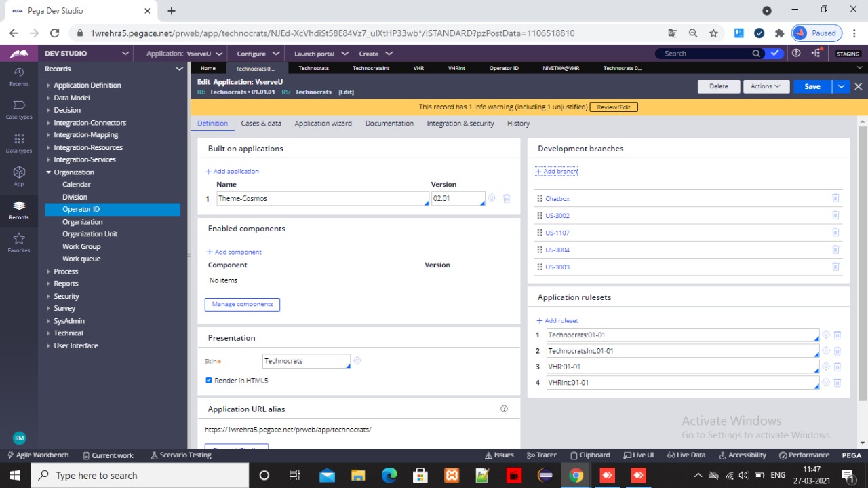Open the Actions dropdown button
This screenshot has height=488, width=868.
(766, 86)
